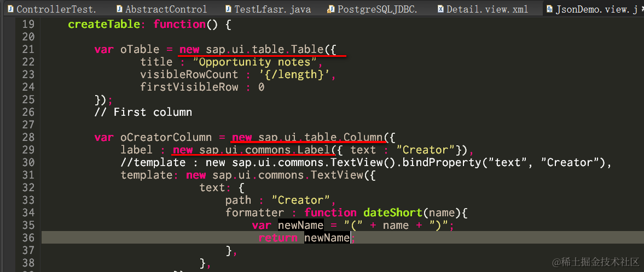Click the dateShort function name
Screen dimensions: 644x272
[393, 212]
